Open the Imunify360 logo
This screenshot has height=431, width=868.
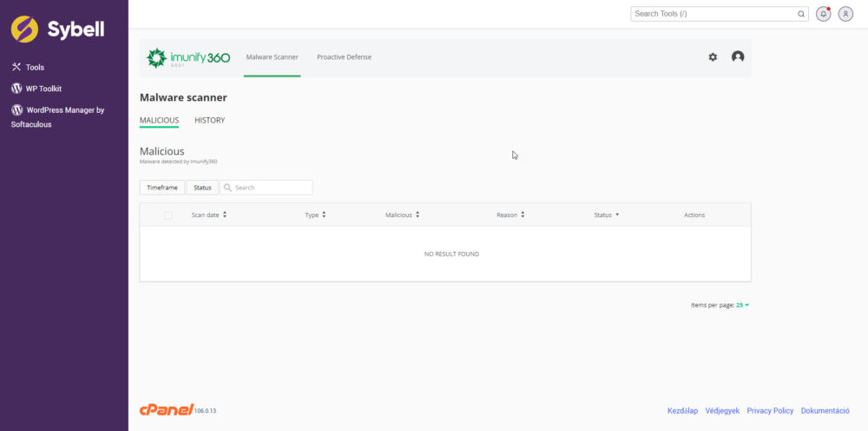click(188, 57)
